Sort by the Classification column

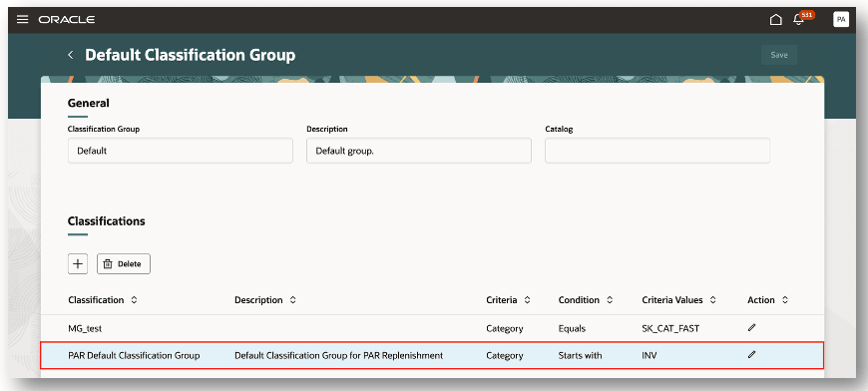point(134,300)
